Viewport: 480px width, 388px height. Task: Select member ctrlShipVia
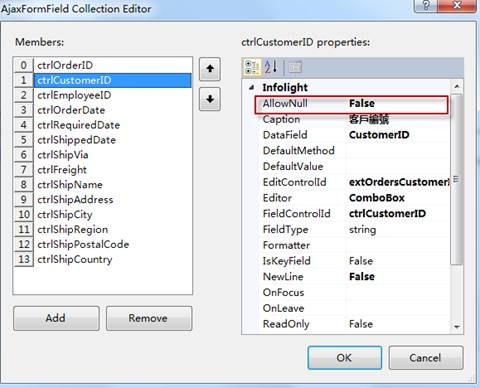click(103, 155)
